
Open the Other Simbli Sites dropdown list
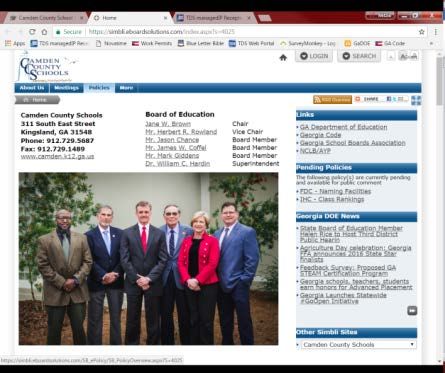359,345
